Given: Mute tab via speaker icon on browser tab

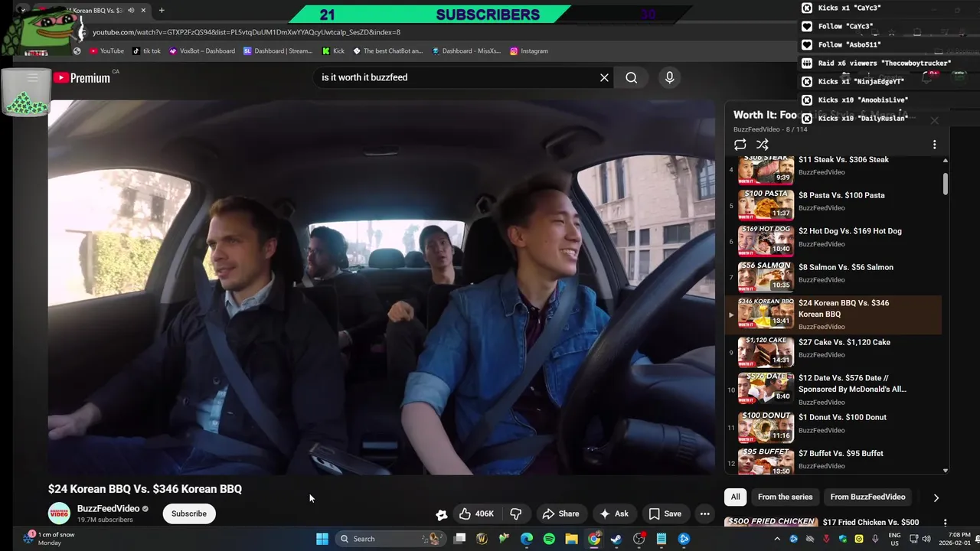Looking at the screenshot, I should click(131, 11).
